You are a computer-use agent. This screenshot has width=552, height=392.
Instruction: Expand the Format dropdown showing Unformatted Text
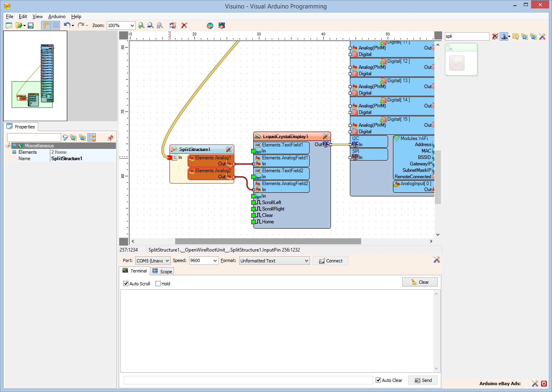click(x=306, y=261)
